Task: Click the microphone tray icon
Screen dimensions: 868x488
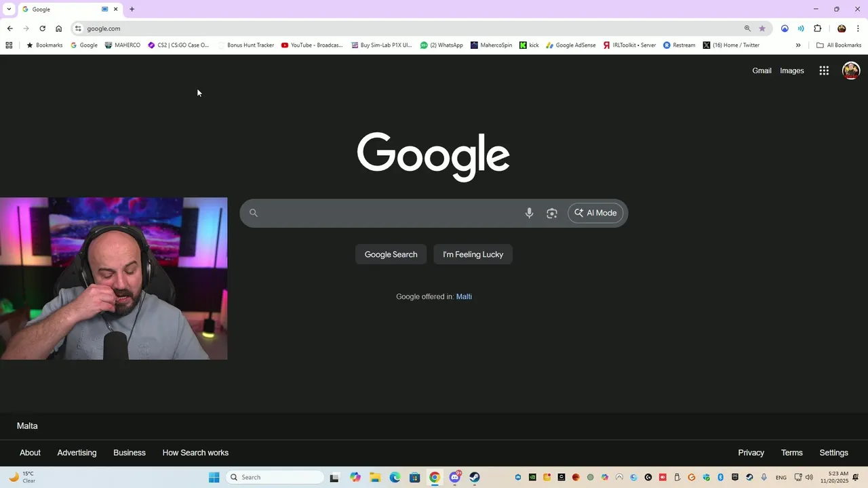Action: (x=764, y=477)
